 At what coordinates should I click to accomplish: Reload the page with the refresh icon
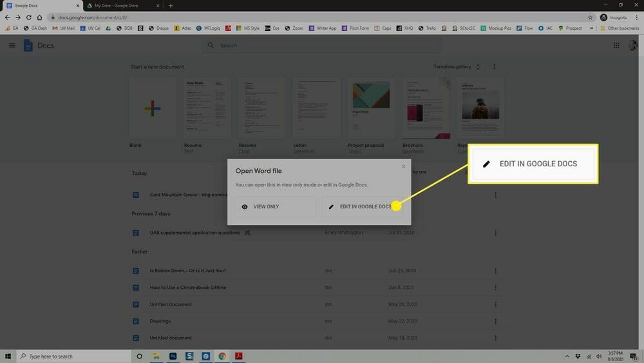click(x=29, y=17)
